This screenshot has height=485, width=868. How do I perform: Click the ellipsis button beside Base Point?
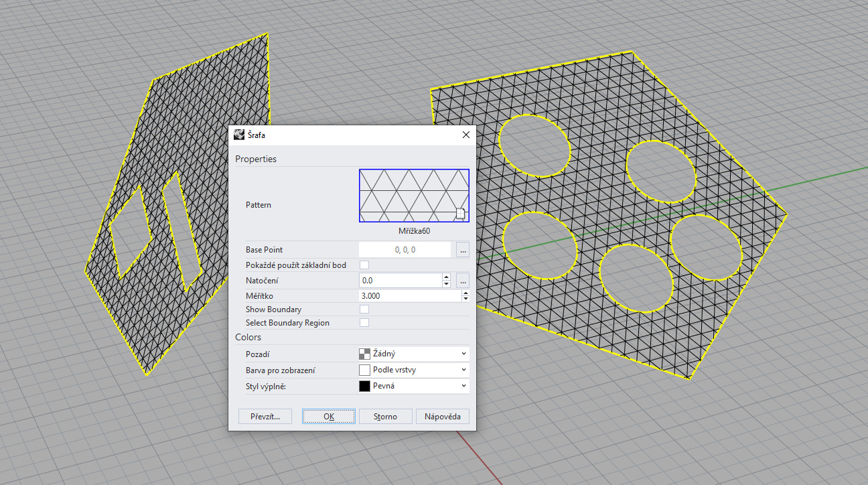[x=462, y=250]
